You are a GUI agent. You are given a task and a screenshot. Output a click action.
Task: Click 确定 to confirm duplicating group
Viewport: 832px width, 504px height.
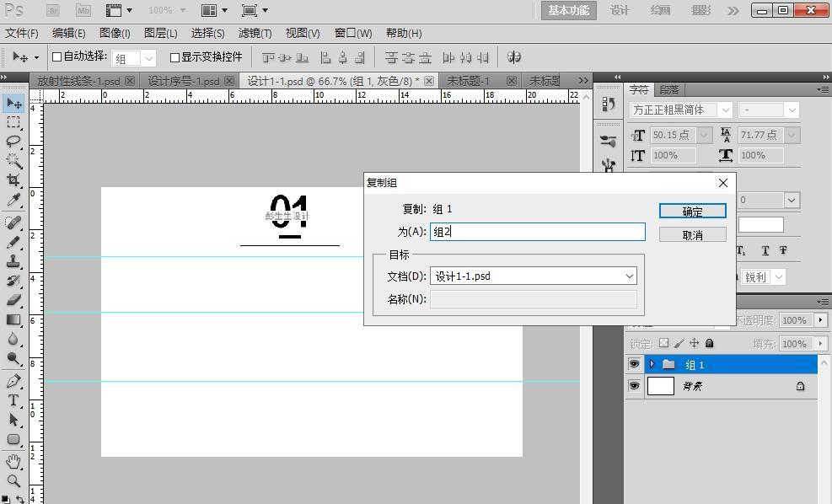click(x=692, y=211)
